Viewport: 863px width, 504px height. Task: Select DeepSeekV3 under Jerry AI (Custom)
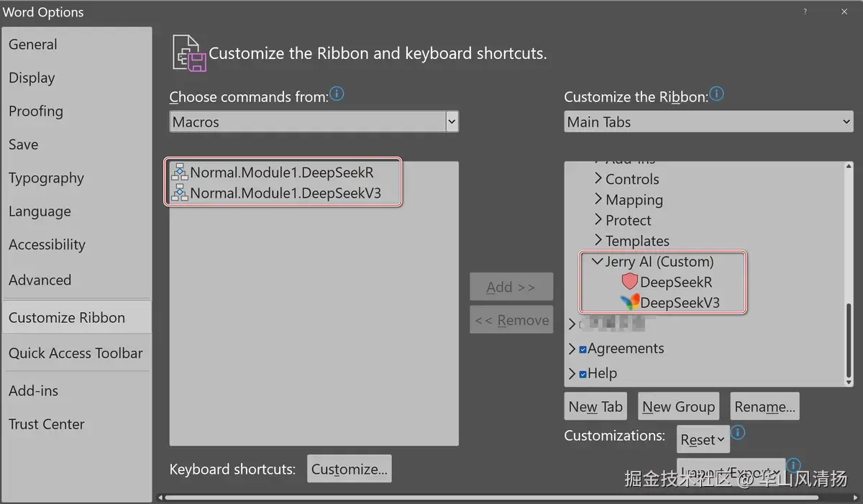coord(680,303)
